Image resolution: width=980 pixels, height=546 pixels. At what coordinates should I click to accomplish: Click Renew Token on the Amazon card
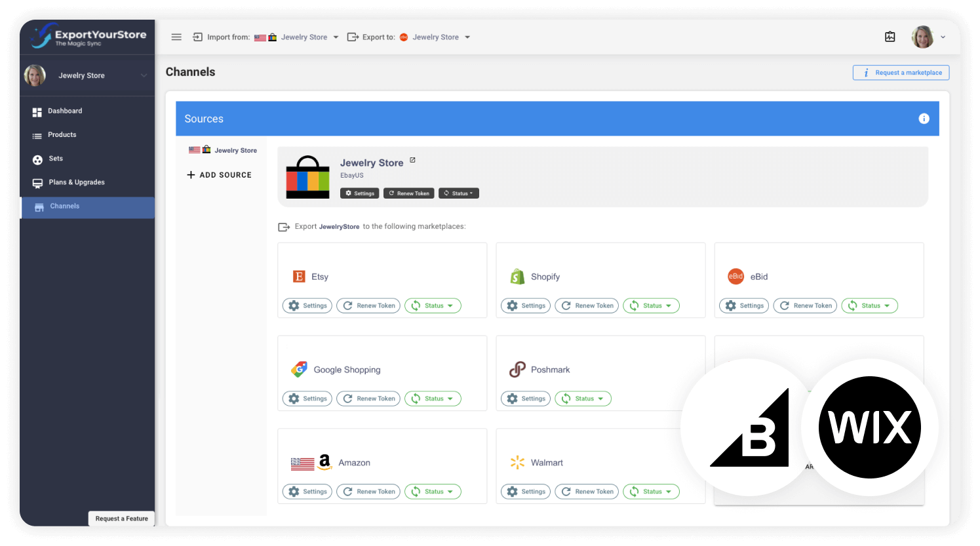[368, 491]
